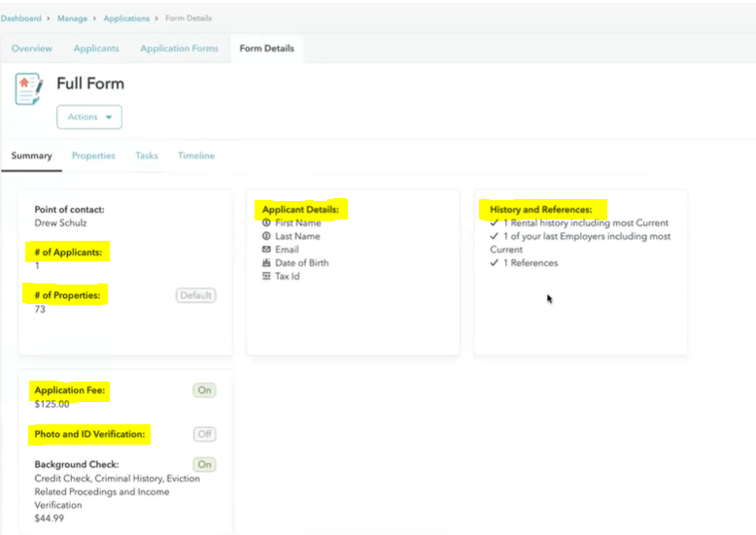This screenshot has height=535, width=756.
Task: Click the First Name field icon
Action: click(267, 223)
